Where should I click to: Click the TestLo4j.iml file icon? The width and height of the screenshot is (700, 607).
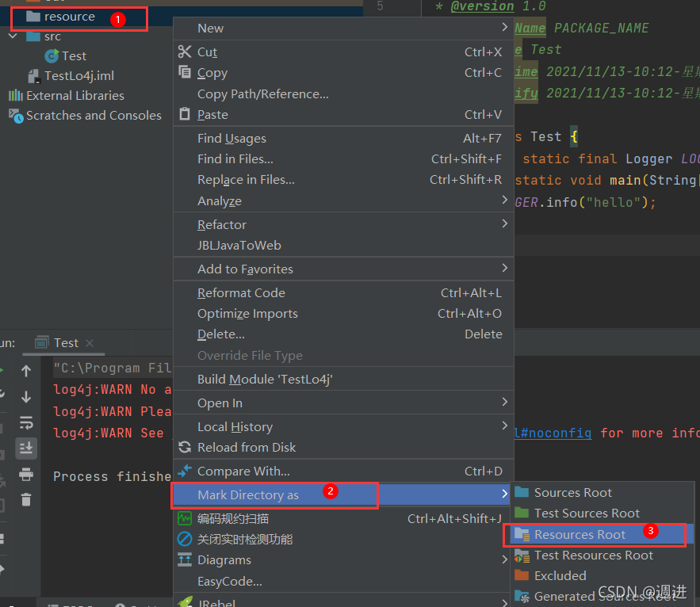click(34, 76)
